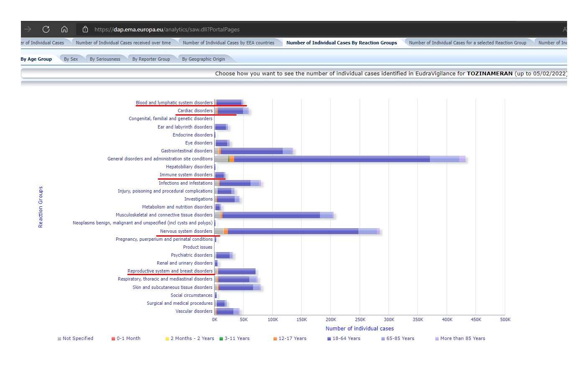This screenshot has height=376, width=588.
Task: Click the Immune system disorders label
Action: (186, 175)
